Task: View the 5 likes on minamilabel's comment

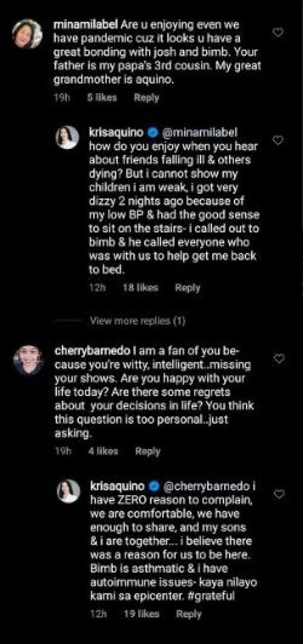Action: point(102,98)
